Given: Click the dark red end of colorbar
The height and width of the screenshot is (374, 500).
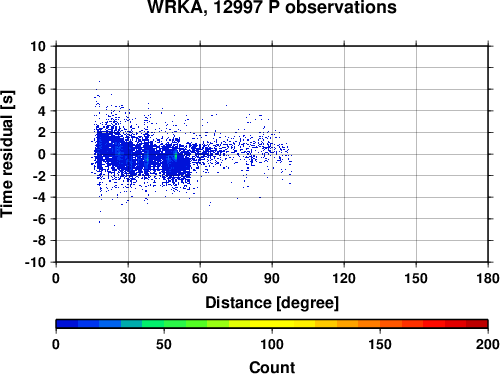Looking at the screenshot, I should coord(477,324).
